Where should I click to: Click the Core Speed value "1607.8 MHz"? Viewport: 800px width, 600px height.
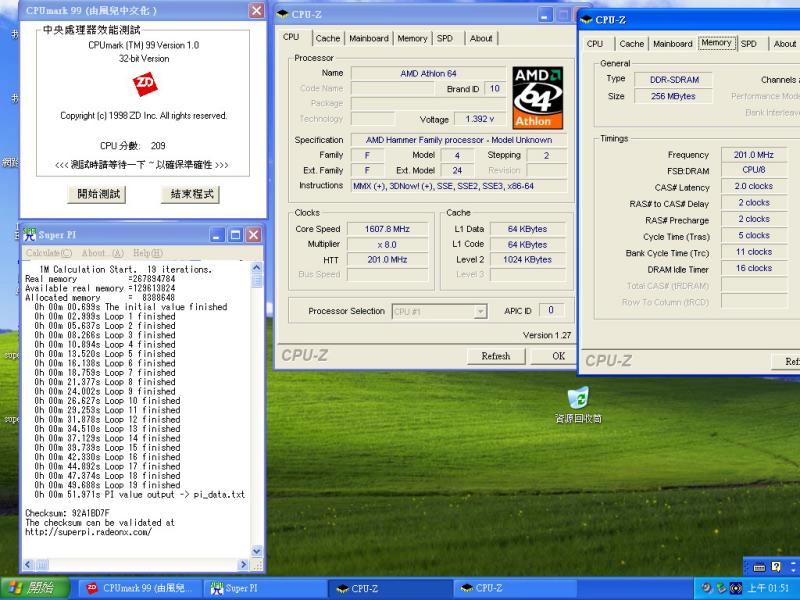387,229
